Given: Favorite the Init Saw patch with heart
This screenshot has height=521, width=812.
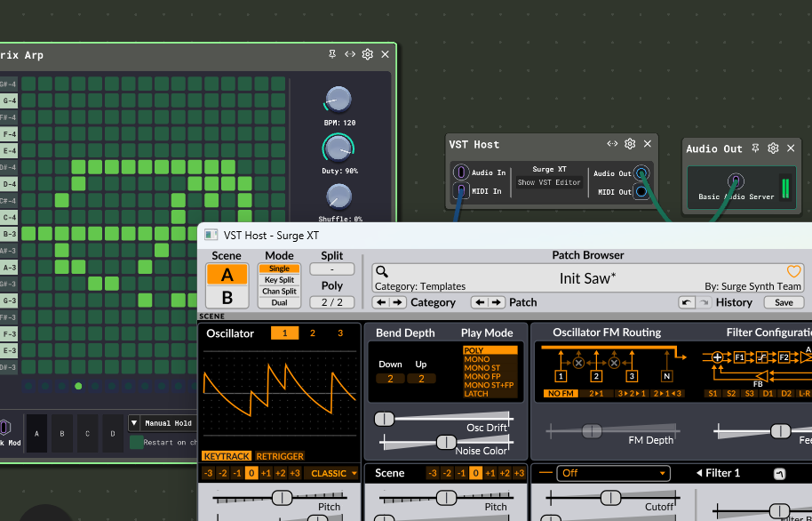Looking at the screenshot, I should pyautogui.click(x=793, y=271).
